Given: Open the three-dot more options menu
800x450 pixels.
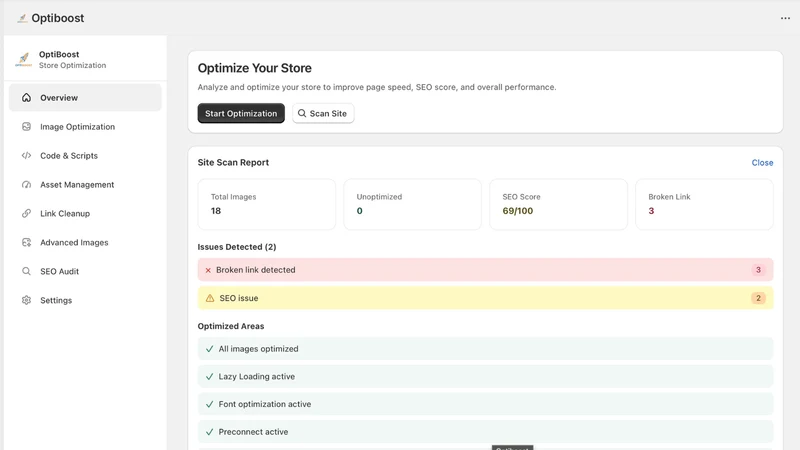Looking at the screenshot, I should (785, 18).
